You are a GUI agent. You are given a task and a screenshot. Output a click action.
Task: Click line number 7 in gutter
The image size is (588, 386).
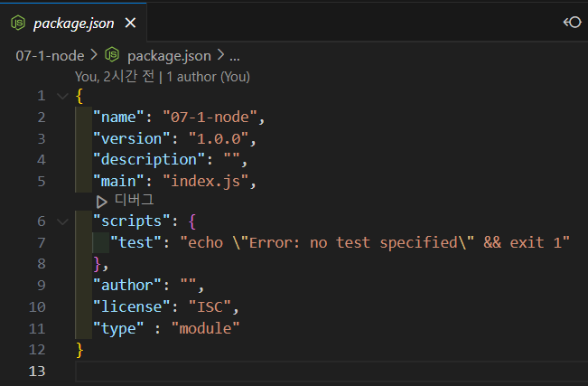(x=42, y=242)
